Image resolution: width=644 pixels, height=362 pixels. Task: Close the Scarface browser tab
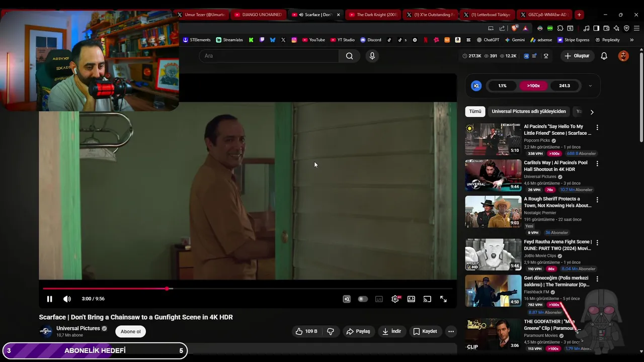tap(338, 15)
